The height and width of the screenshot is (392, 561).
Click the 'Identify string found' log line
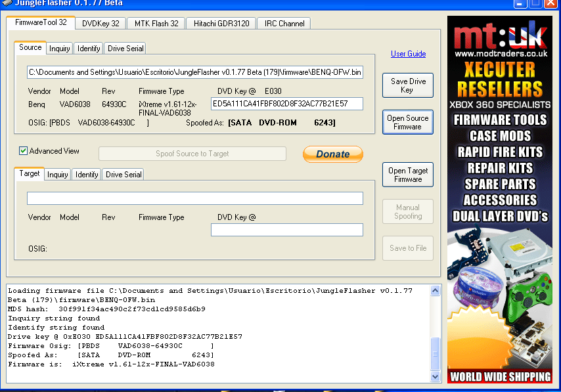[56, 327]
